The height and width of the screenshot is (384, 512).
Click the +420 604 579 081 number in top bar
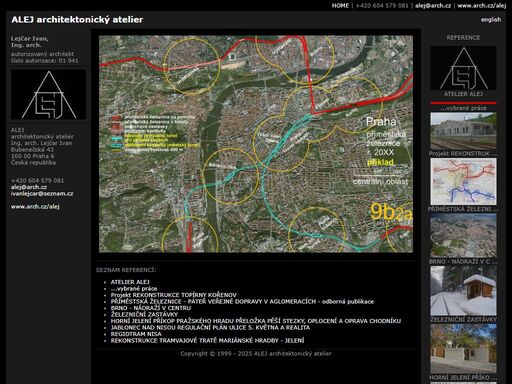click(x=382, y=6)
